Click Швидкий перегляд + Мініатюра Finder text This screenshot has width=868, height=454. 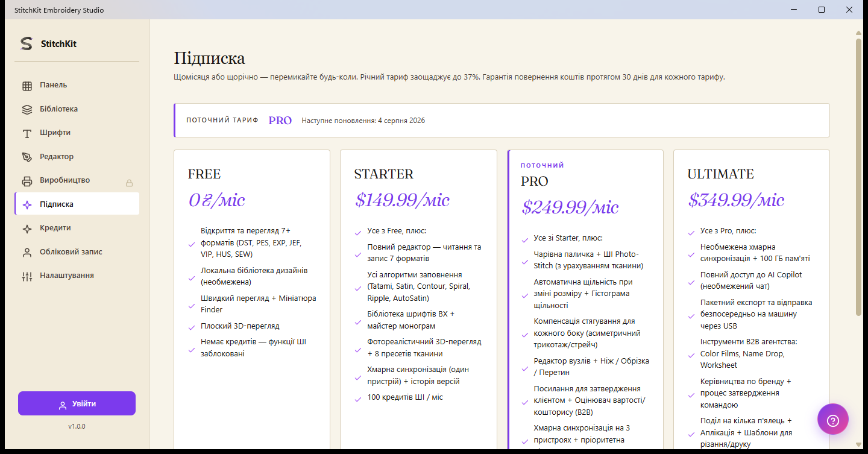[x=259, y=304]
